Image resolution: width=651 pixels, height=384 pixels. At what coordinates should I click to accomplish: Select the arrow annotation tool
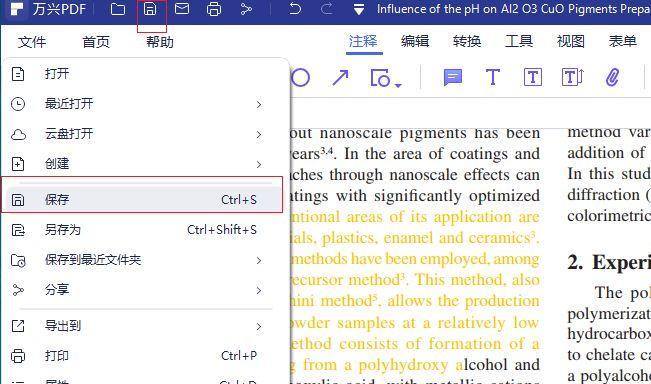click(340, 78)
